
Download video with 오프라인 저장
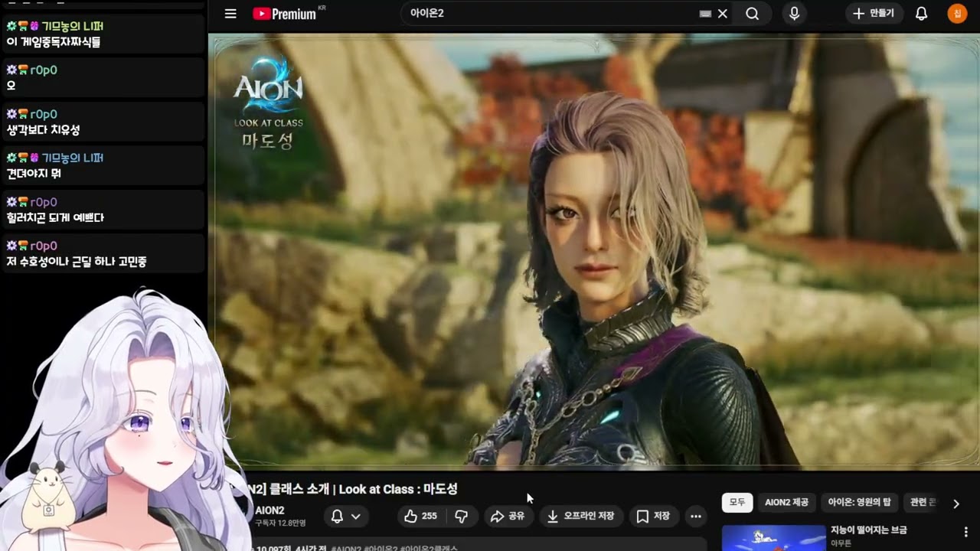(x=581, y=517)
